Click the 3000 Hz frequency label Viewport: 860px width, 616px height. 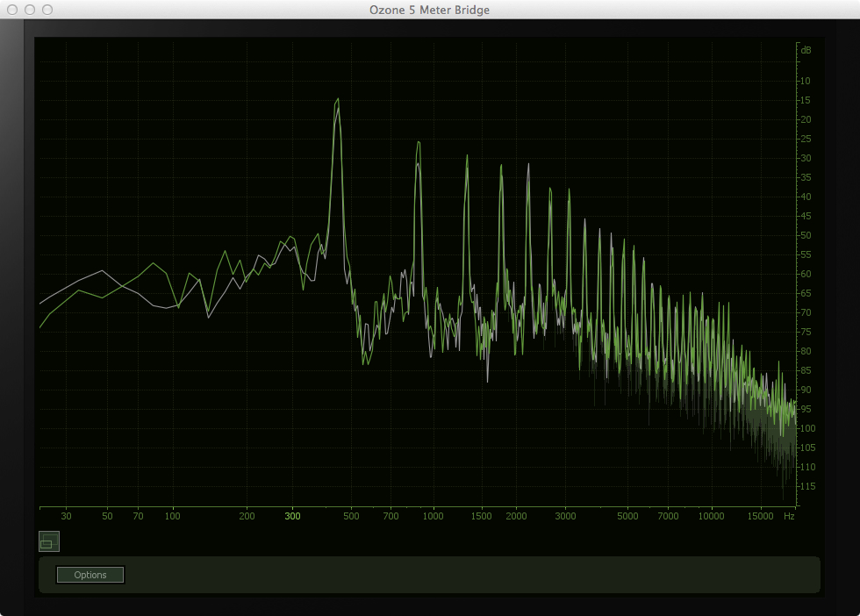tap(565, 516)
